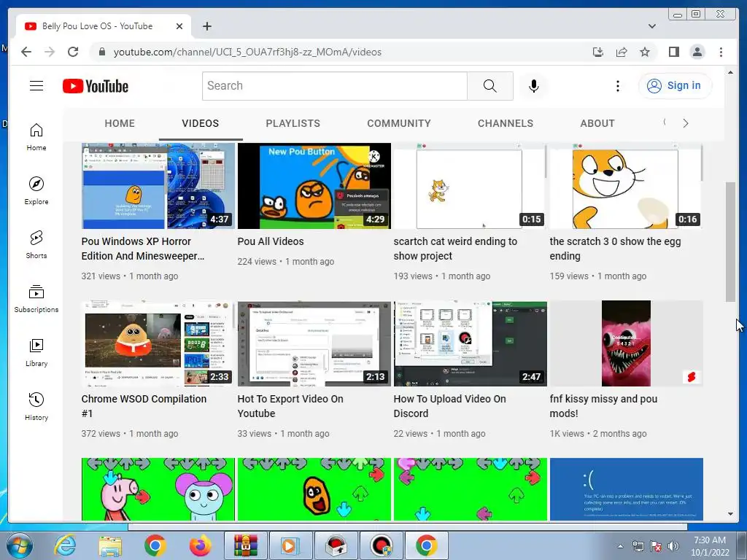Image resolution: width=747 pixels, height=560 pixels.
Task: Switch to the HOME channel tab
Action: coord(120,123)
